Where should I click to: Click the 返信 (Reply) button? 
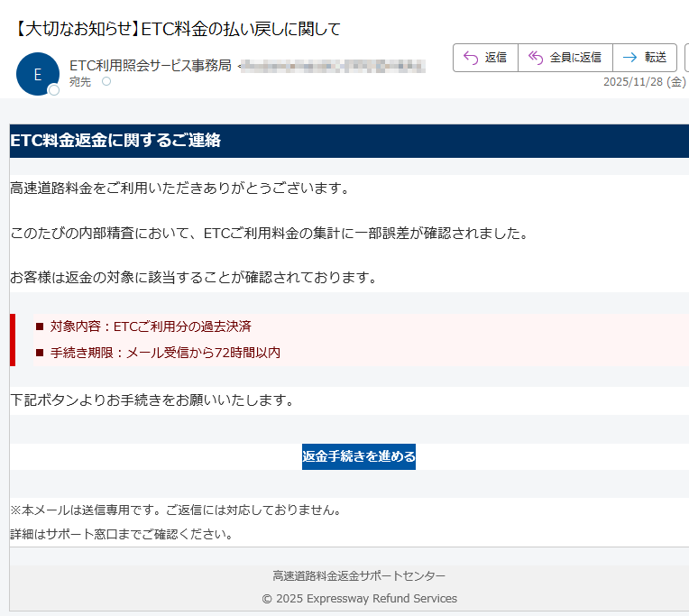[x=485, y=58]
